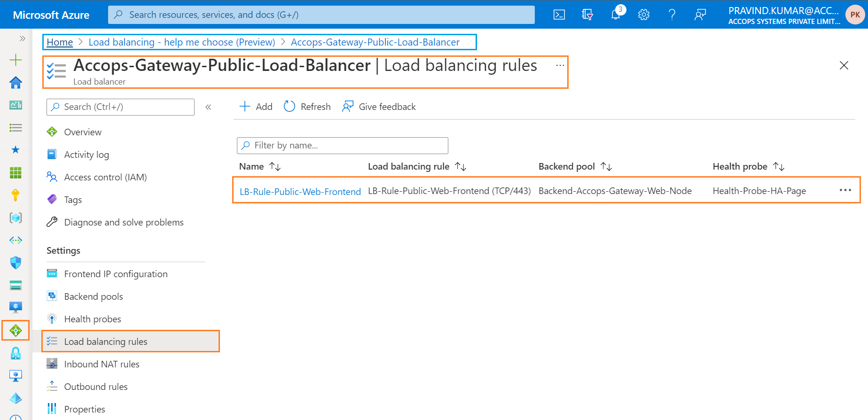
Task: Click Give feedback in the command bar
Action: 379,107
